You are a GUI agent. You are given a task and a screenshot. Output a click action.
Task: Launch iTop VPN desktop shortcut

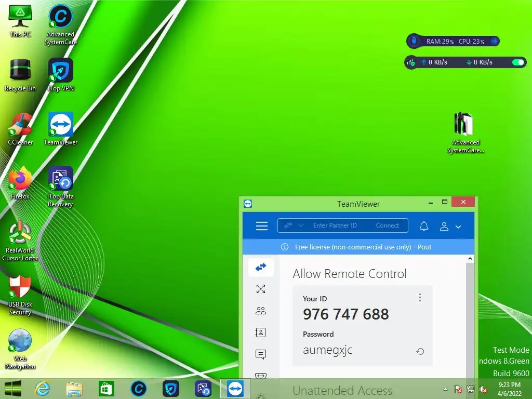[60, 75]
